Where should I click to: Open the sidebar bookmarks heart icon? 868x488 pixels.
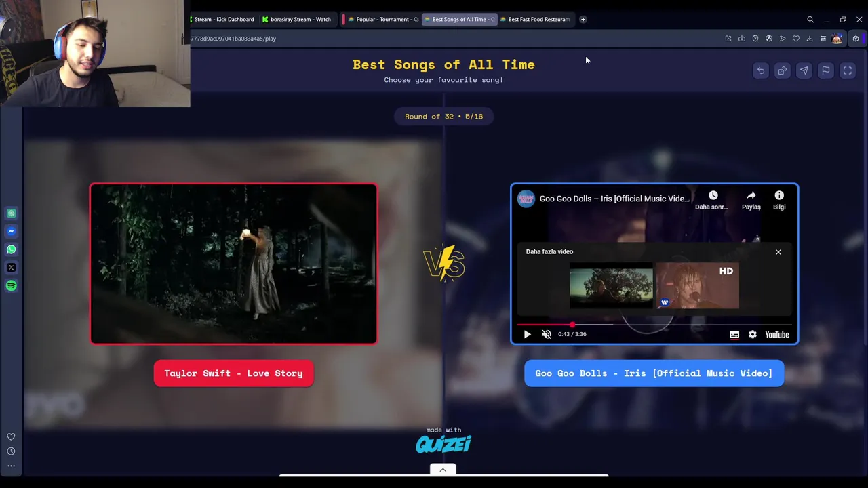pyautogui.click(x=11, y=437)
